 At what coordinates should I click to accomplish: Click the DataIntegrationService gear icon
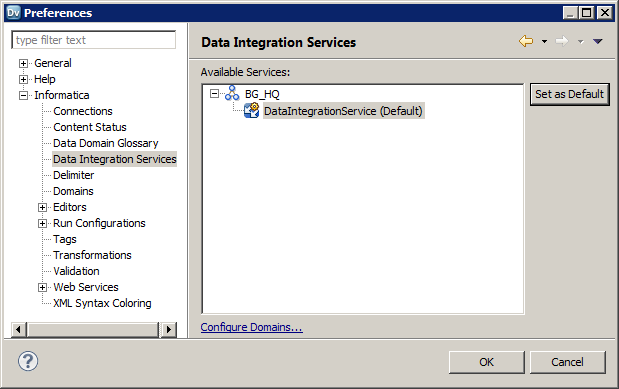tap(251, 111)
